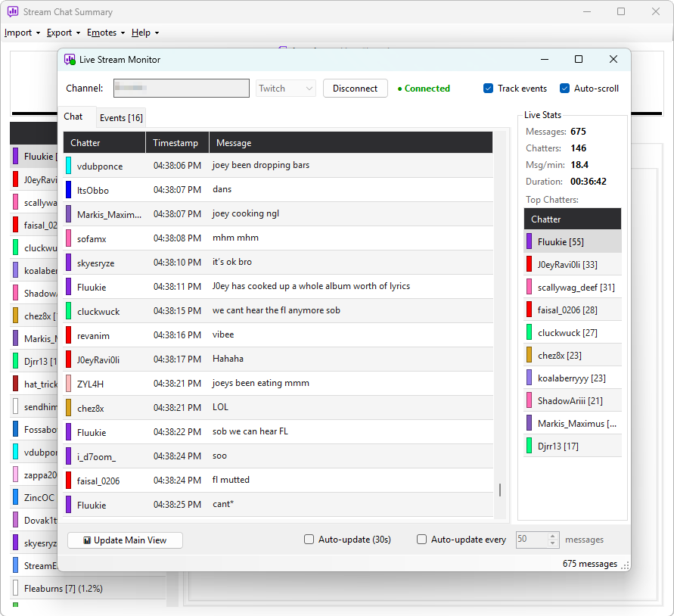674x616 pixels.
Task: Select cluckwuck [27] in Top Chatters
Action: [573, 333]
